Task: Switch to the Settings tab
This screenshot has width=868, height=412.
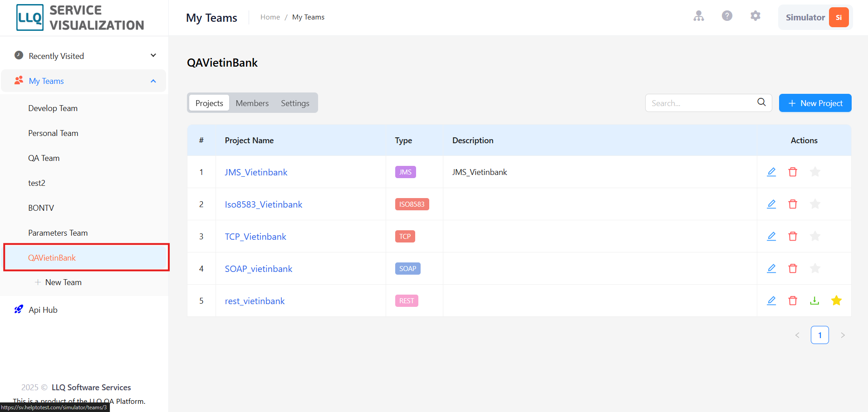Action: [295, 103]
